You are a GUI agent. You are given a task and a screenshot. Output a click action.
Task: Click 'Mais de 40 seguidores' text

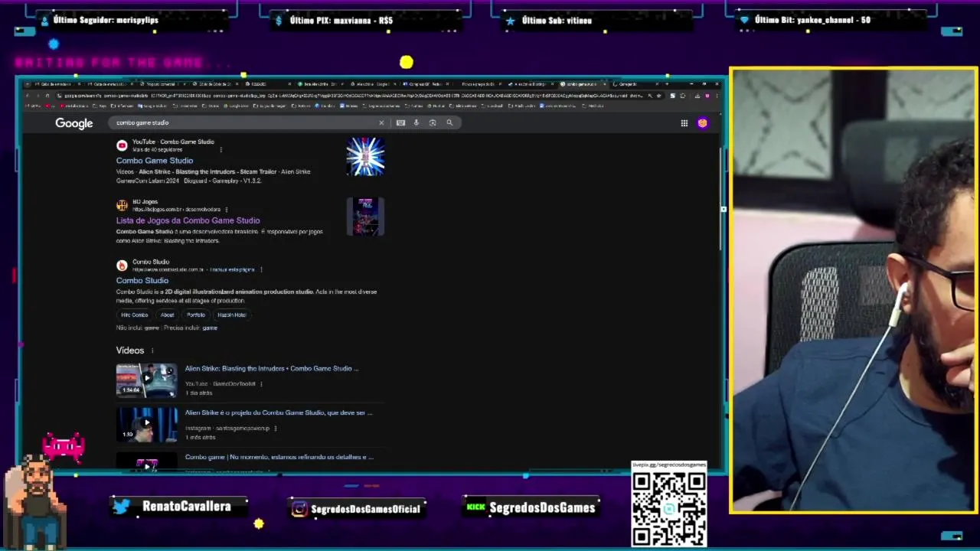157,150
